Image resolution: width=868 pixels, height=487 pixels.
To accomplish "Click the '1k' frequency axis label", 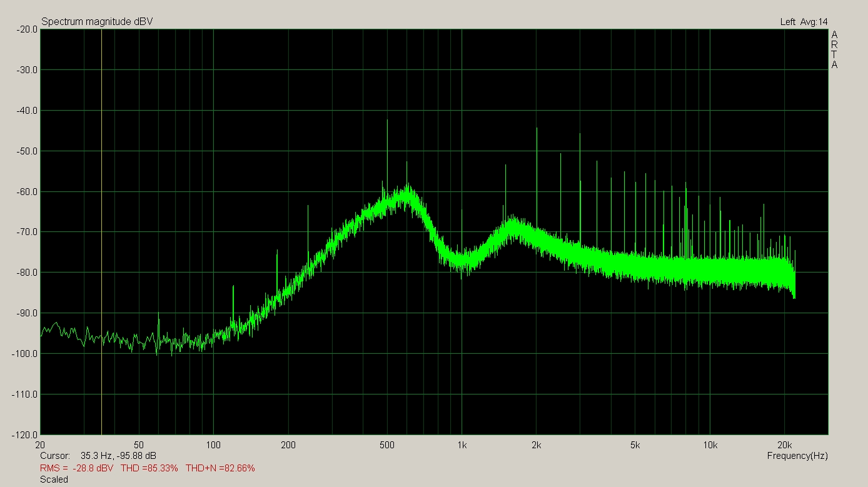I will (462, 445).
